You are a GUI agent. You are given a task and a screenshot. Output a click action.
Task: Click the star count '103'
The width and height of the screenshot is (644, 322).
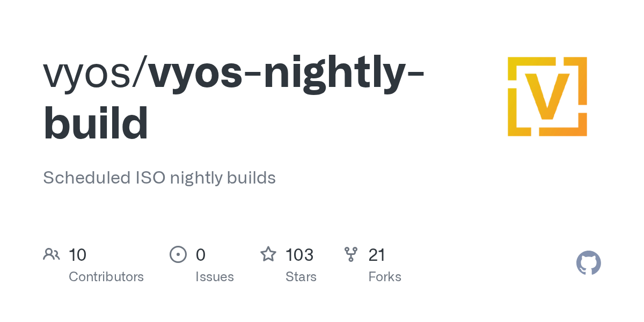pyautogui.click(x=299, y=254)
